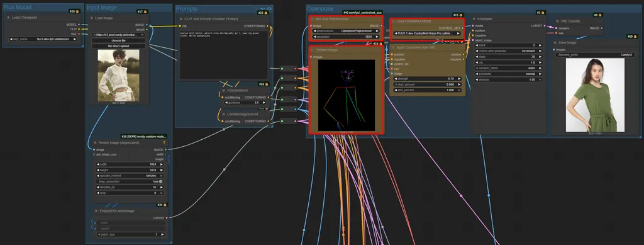Adjust the cfg value field in KSampler
Viewport: 644px width, 245px height.
click(x=508, y=62)
